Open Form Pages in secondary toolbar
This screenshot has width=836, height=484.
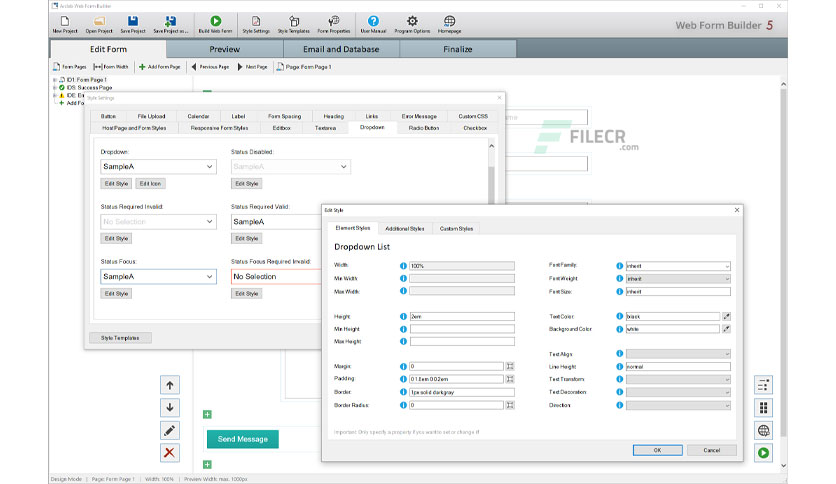pyautogui.click(x=70, y=67)
